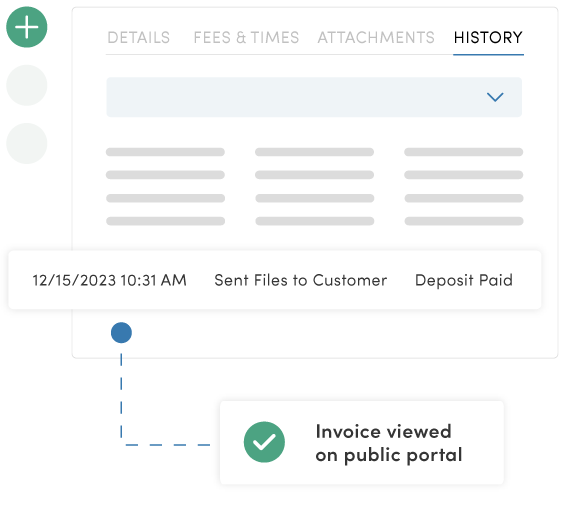Screen dimensions: 564x518
Task: Switch to the FEES & TIMES tab
Action: 246,37
